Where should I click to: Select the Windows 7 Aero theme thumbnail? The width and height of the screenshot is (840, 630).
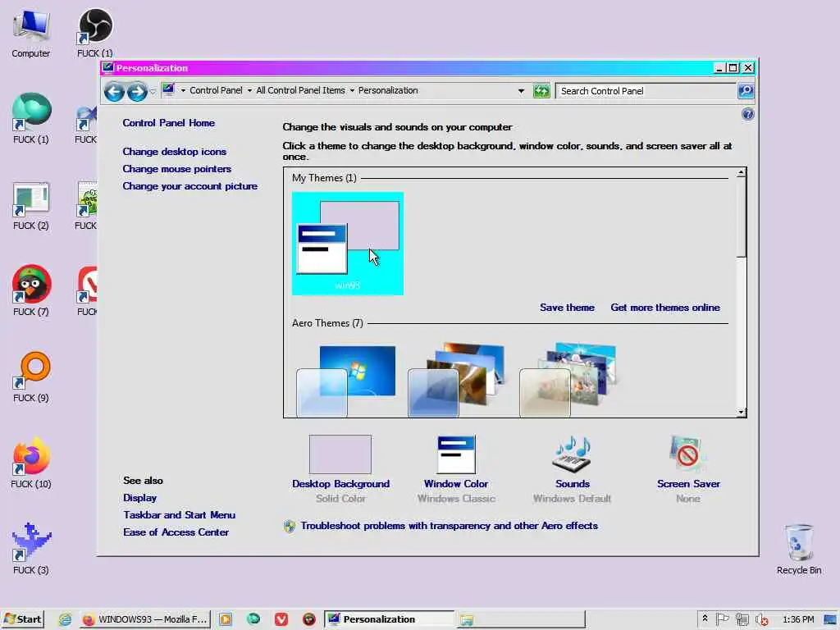346,381
